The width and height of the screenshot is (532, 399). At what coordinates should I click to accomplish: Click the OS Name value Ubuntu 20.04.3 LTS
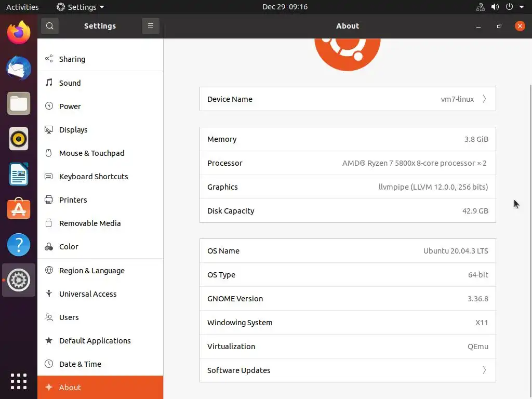point(456,251)
